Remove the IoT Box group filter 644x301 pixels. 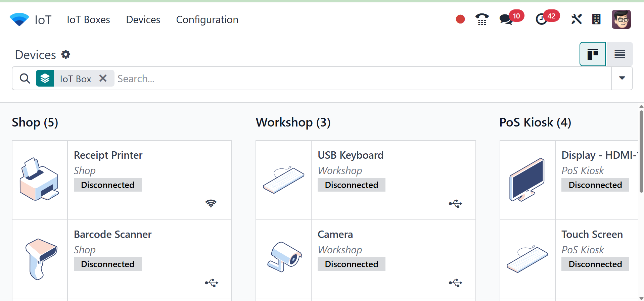pyautogui.click(x=103, y=79)
